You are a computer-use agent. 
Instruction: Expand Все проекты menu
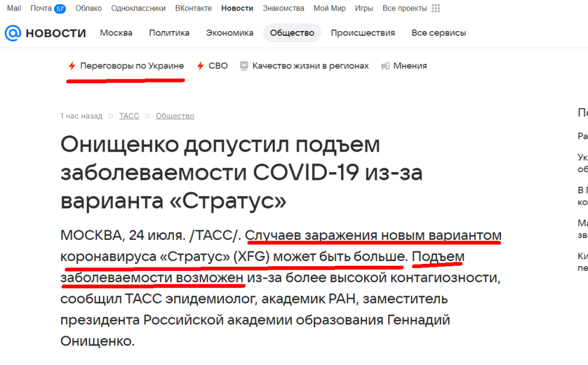(x=405, y=8)
